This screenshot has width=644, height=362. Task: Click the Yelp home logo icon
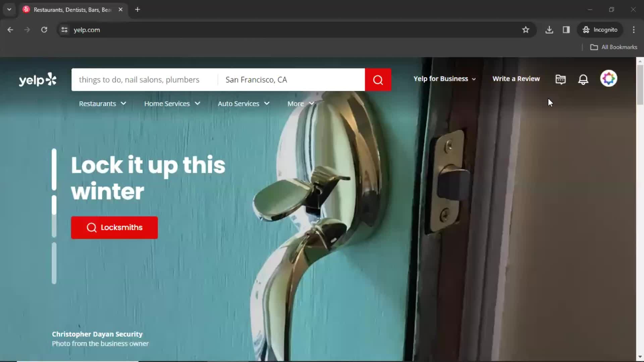tap(37, 79)
